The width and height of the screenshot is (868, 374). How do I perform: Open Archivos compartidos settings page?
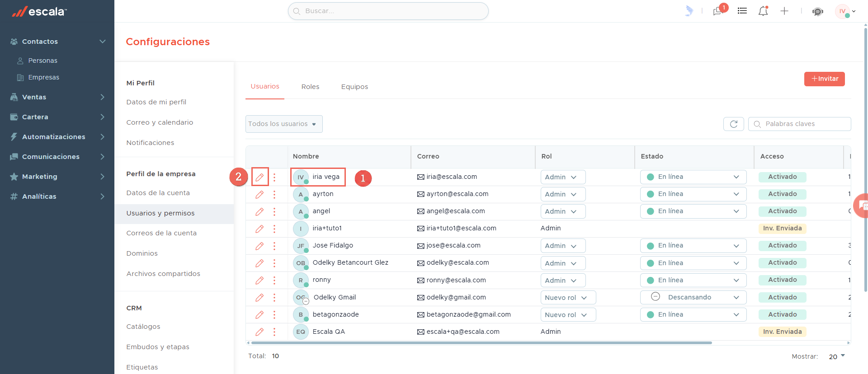click(x=163, y=274)
